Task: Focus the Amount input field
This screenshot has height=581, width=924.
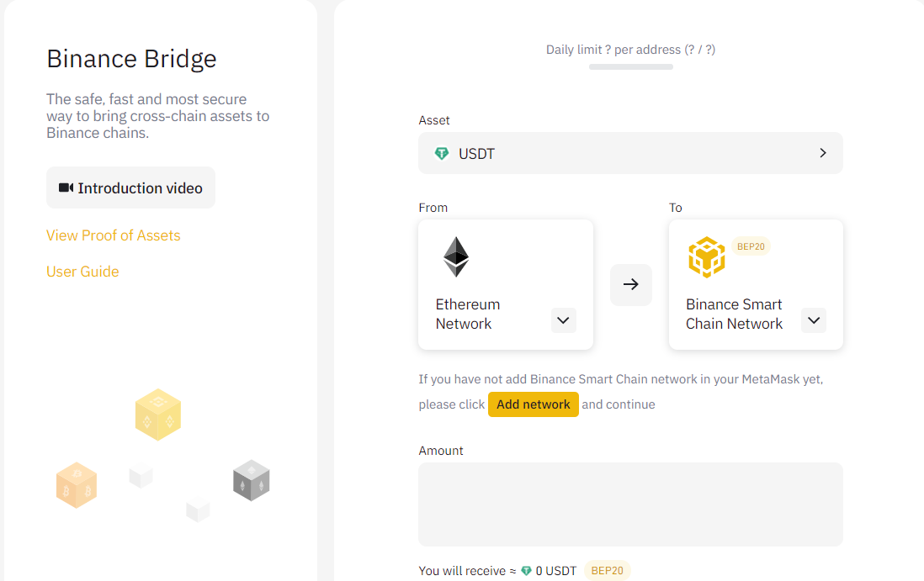Action: [630, 504]
